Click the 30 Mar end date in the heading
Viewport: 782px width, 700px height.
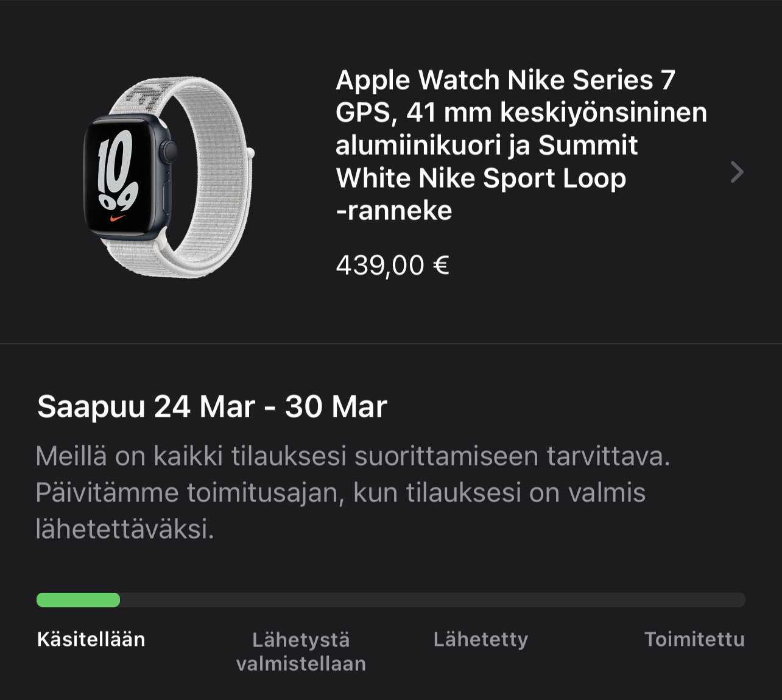[x=336, y=406]
